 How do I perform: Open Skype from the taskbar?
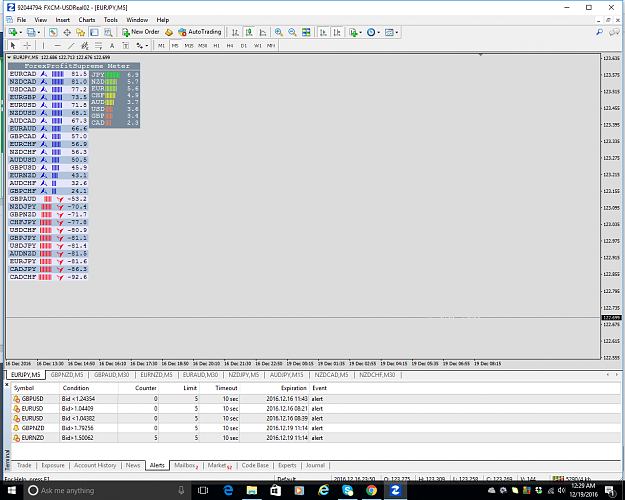348,490
